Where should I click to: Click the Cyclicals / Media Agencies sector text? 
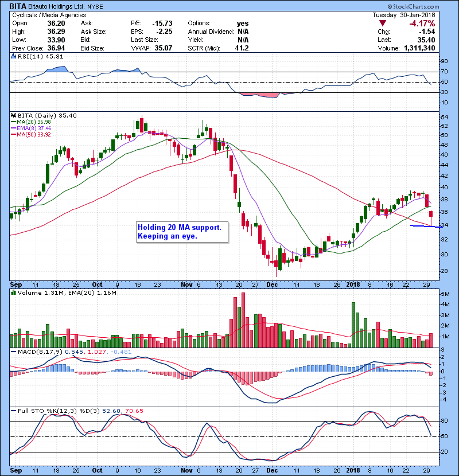point(49,15)
